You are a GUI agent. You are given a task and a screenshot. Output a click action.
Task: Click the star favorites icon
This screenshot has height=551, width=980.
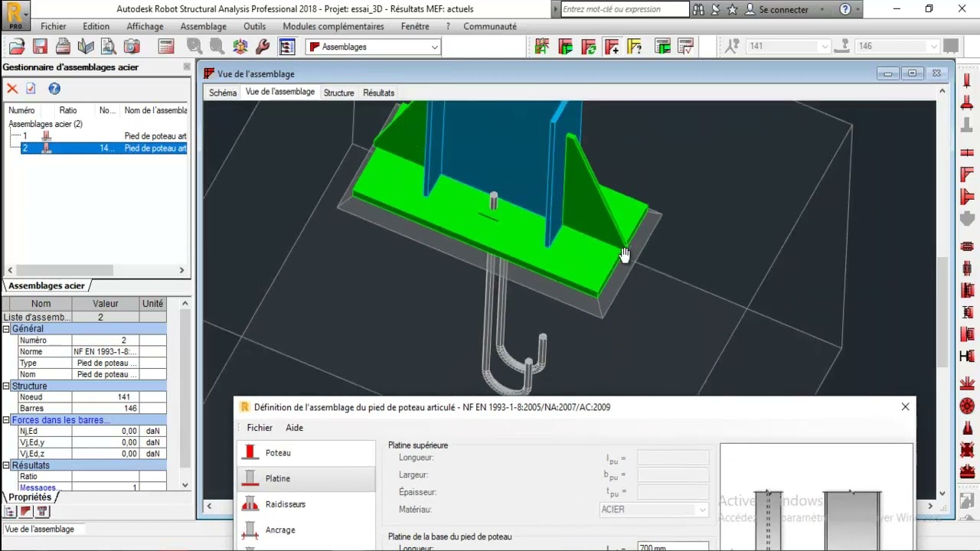(733, 9)
